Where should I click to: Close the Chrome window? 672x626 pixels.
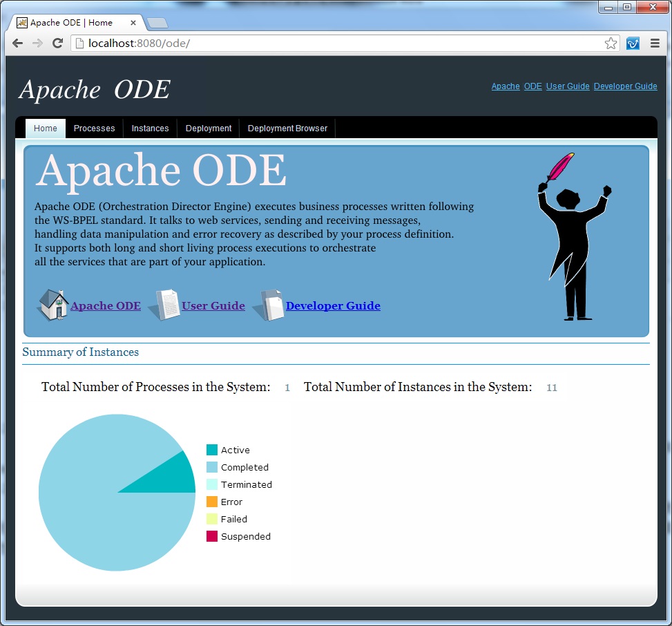(x=653, y=8)
